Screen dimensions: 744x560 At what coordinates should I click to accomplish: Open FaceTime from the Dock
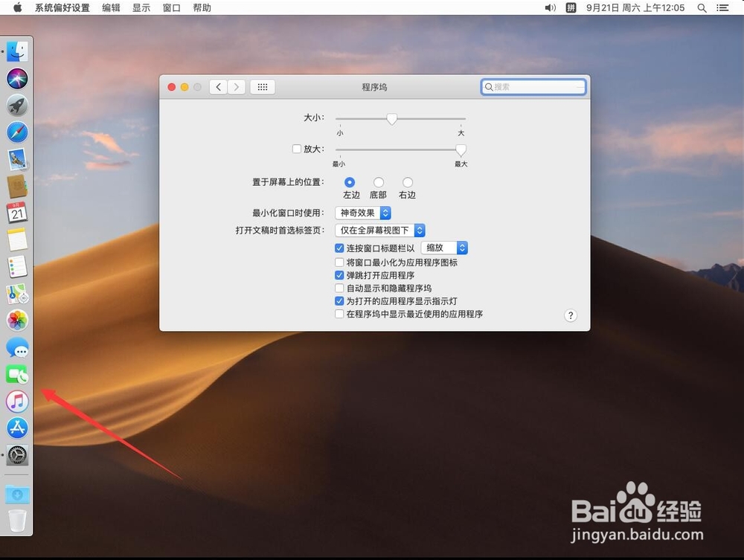click(16, 374)
